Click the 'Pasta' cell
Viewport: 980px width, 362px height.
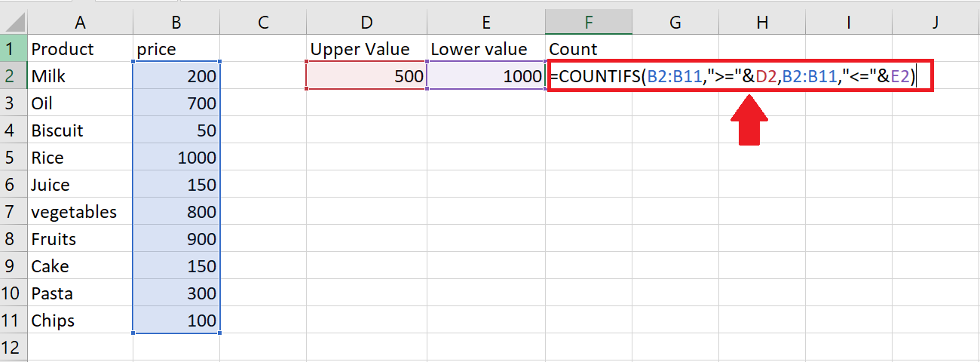(80, 293)
